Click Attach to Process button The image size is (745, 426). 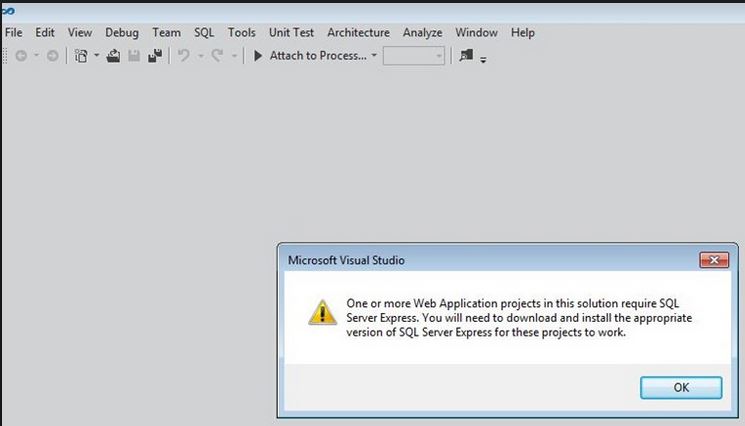click(318, 56)
